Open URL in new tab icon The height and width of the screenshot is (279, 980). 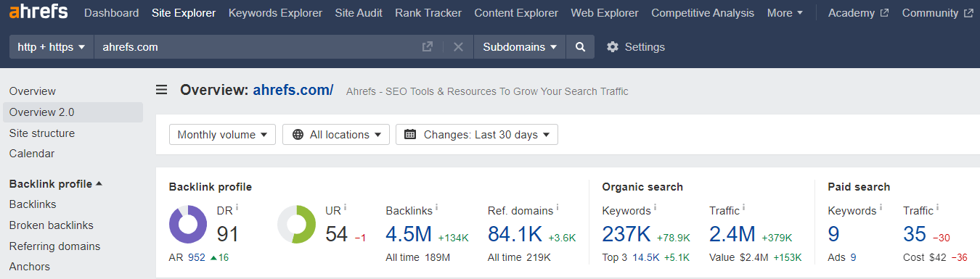428,47
